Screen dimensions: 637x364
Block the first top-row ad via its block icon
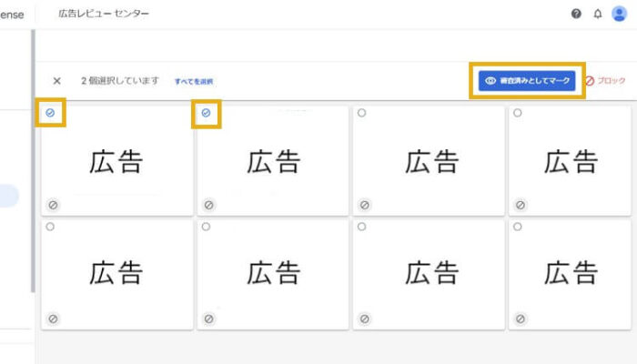click(53, 205)
